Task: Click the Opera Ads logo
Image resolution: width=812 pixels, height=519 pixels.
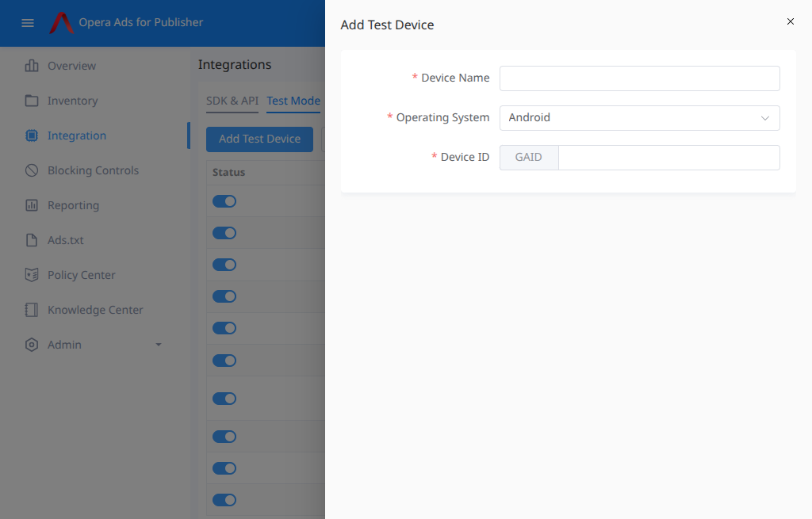Action: click(61, 23)
